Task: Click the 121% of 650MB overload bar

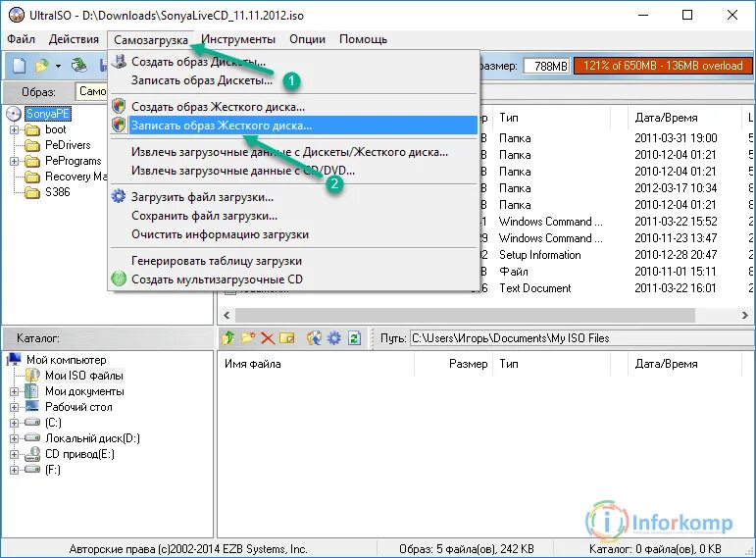Action: 663,66
